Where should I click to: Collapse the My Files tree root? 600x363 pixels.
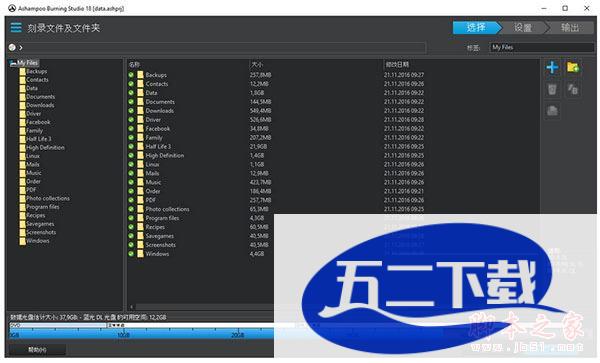(x=13, y=63)
